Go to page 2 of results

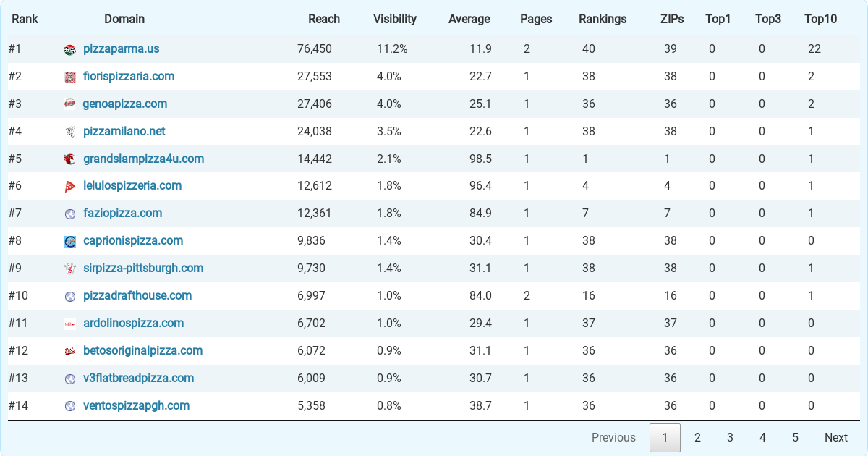tap(697, 437)
